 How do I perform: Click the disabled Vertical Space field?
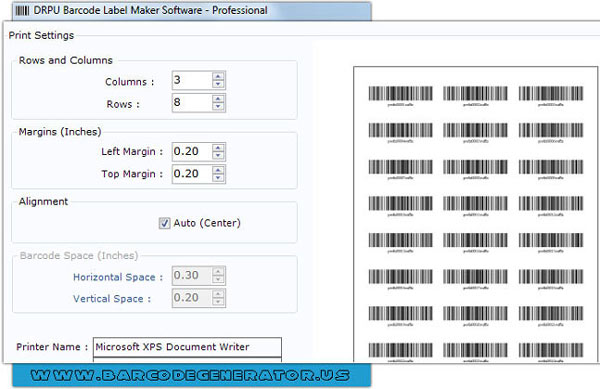click(192, 298)
